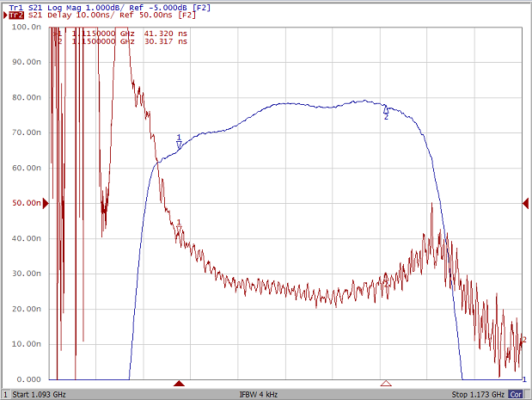532x400 pixels.
Task: Click the 100.0n top scale label
Action: tap(26, 27)
